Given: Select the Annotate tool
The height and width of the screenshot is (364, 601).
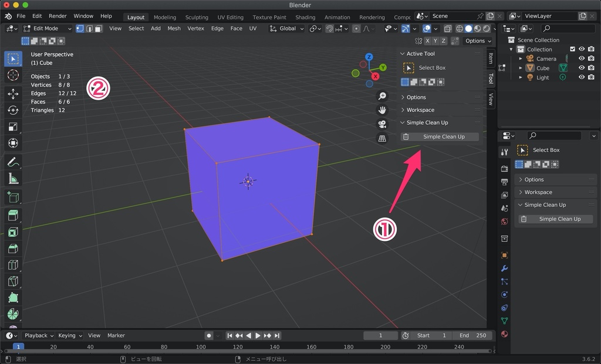Looking at the screenshot, I should [13, 162].
